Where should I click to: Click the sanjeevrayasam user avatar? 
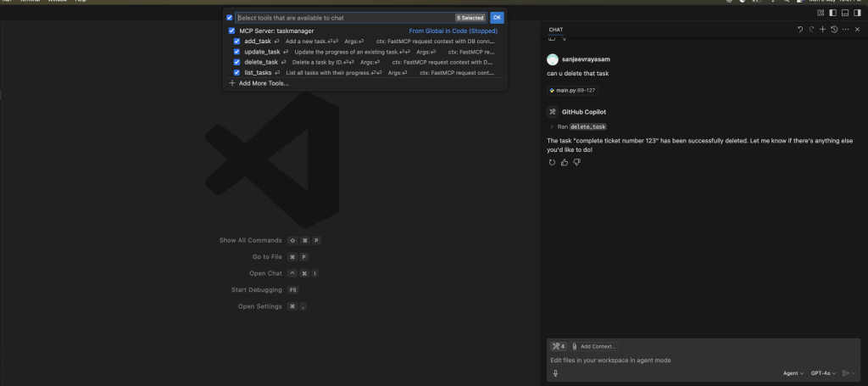coord(553,59)
